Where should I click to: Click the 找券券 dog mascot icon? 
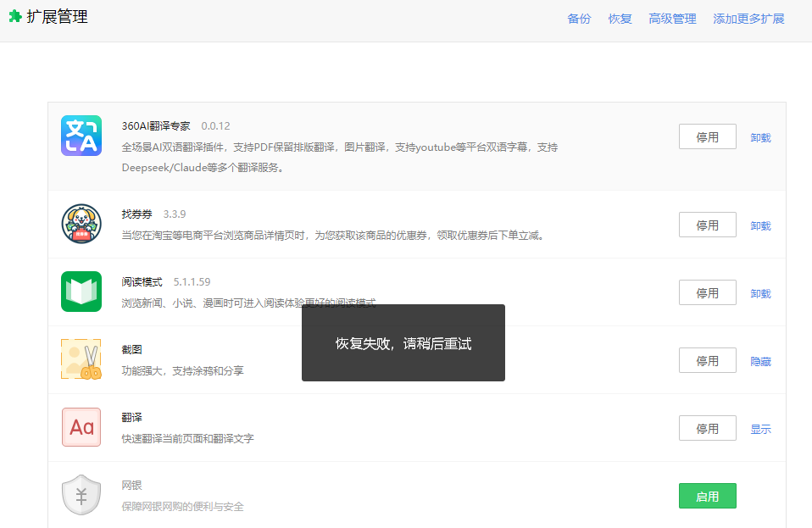81,224
